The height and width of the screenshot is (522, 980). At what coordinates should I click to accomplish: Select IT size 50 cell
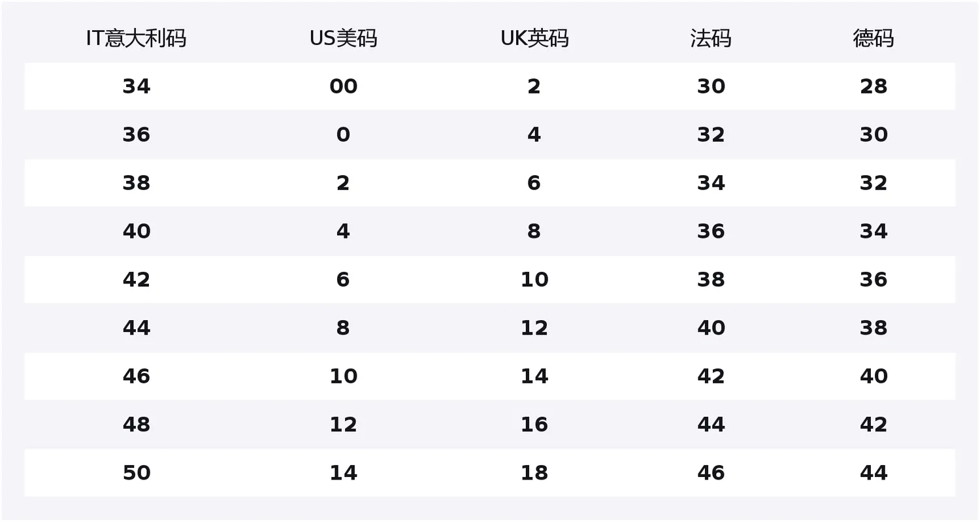(137, 473)
